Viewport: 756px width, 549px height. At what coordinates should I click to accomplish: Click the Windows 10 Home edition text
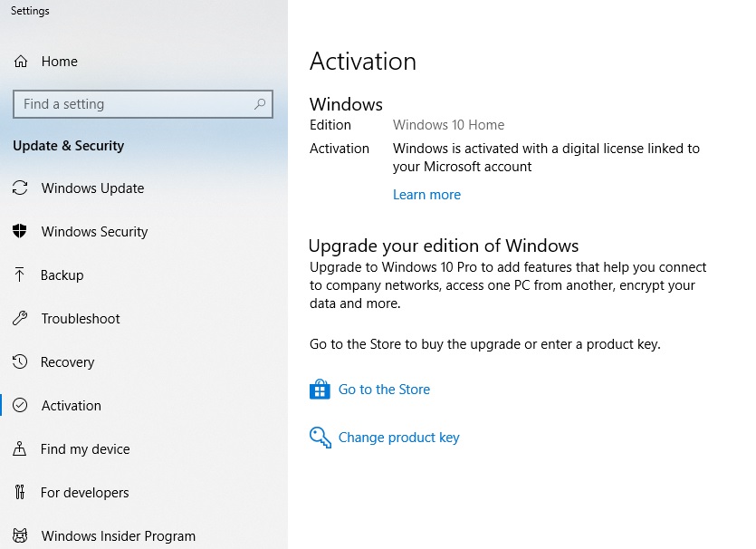pos(448,125)
